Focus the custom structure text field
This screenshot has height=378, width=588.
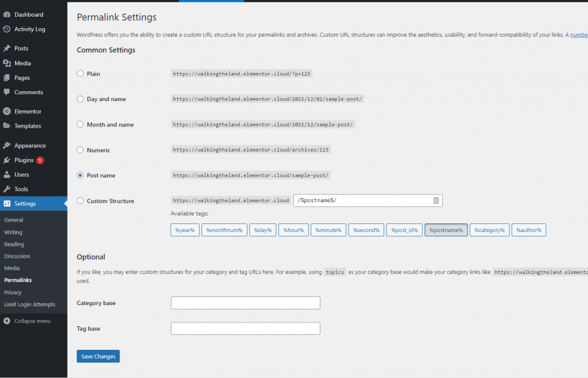362,200
